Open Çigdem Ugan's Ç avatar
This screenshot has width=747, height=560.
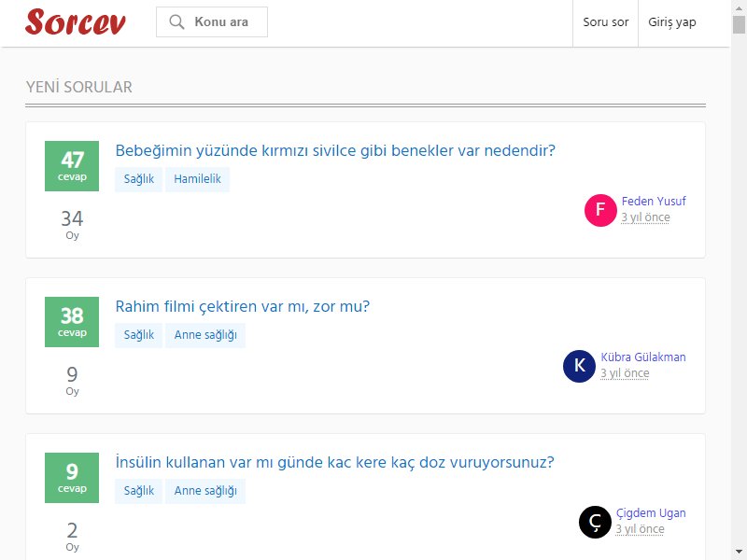pyautogui.click(x=595, y=522)
